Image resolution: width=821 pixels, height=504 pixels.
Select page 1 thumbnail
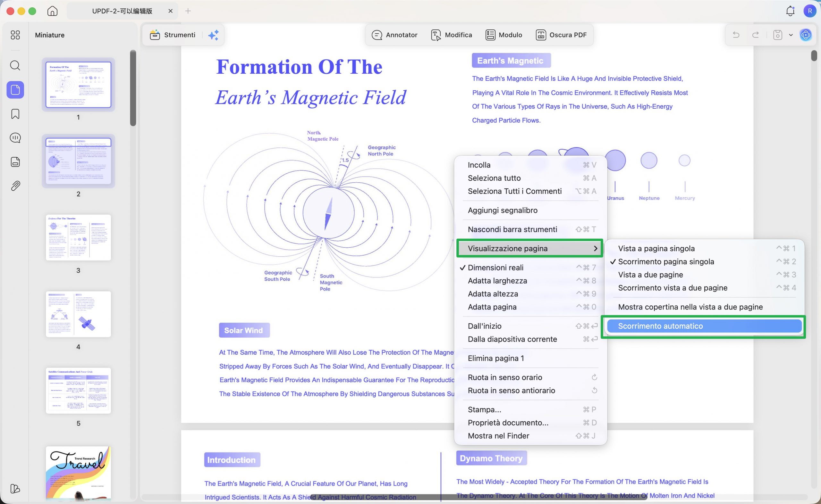(78, 84)
